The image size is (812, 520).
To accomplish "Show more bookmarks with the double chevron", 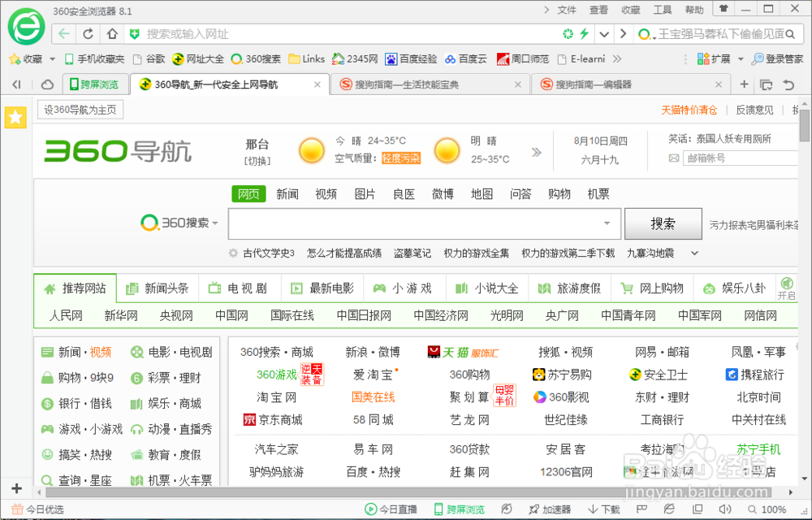I will pos(617,59).
